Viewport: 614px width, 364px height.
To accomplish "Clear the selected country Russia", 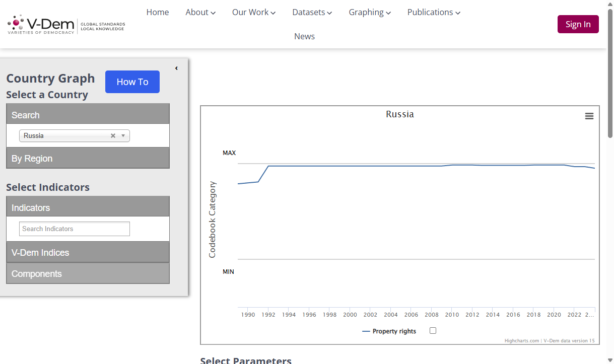I will pos(113,136).
